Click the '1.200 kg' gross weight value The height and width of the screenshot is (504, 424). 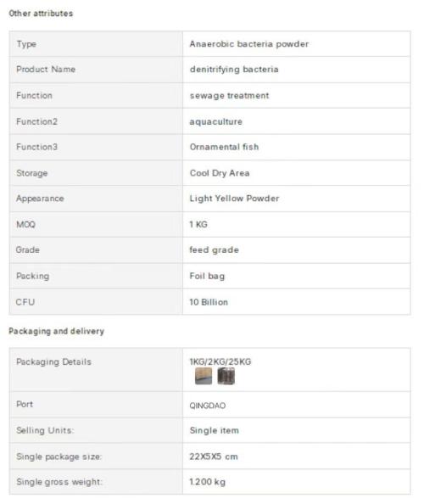(x=207, y=482)
